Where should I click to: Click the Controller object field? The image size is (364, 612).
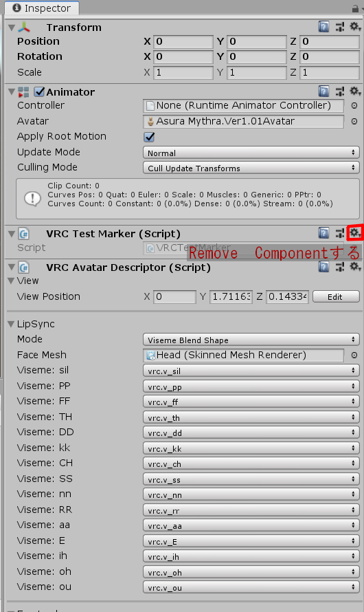coord(244,105)
